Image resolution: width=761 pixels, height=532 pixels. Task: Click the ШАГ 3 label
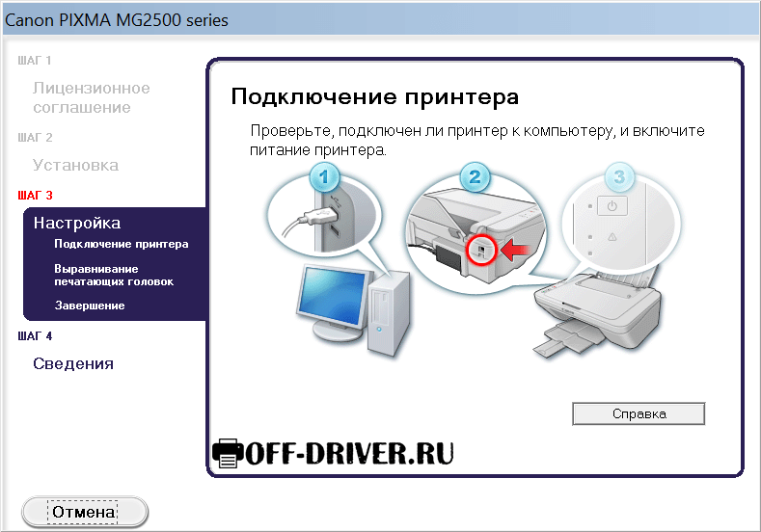[35, 196]
